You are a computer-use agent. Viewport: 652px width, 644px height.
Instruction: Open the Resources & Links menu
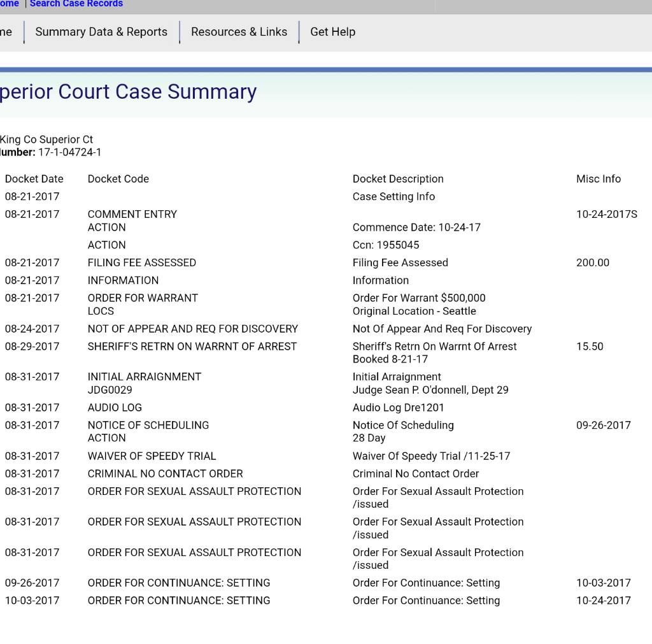(x=239, y=32)
